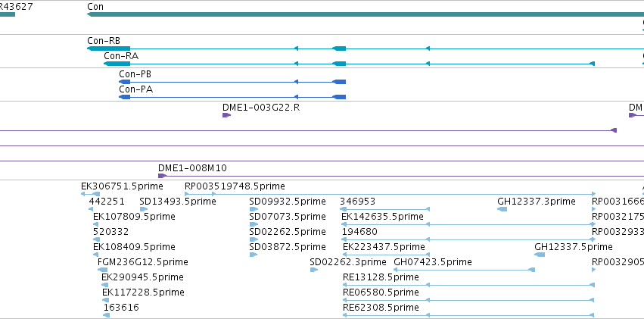Select the 520332 feature label
Image resolution: width=644 pixels, height=319 pixels.
point(111,232)
